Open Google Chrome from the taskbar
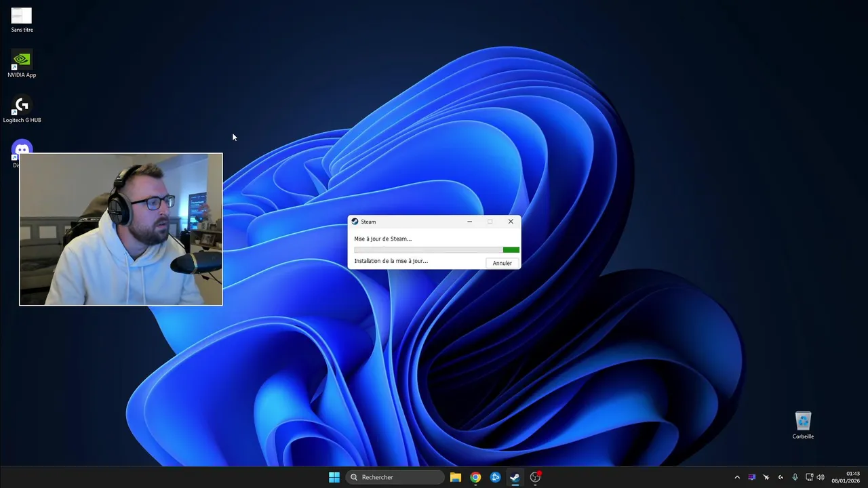The image size is (868, 488). 475,477
